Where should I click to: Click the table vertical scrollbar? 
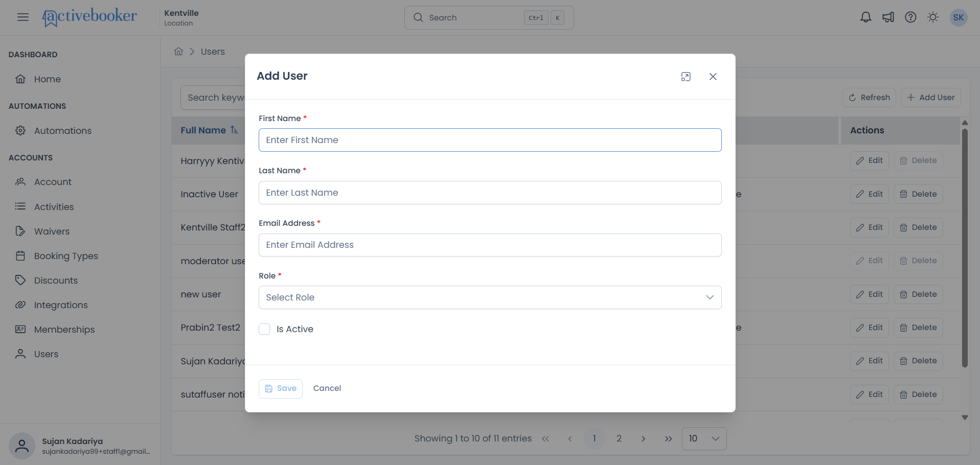coord(965,248)
